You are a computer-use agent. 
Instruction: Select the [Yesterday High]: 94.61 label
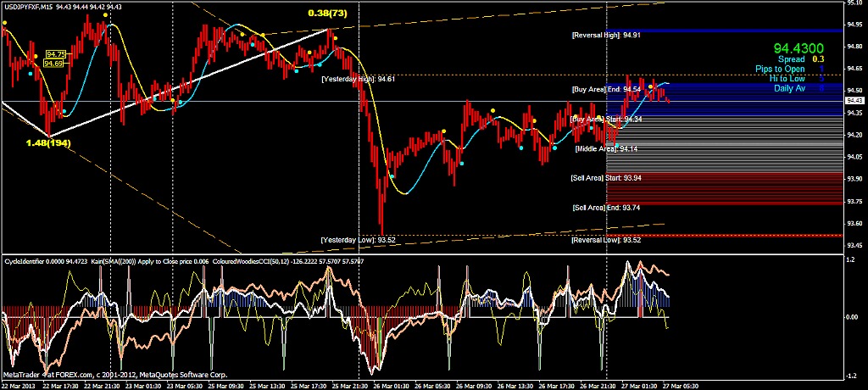click(x=359, y=79)
